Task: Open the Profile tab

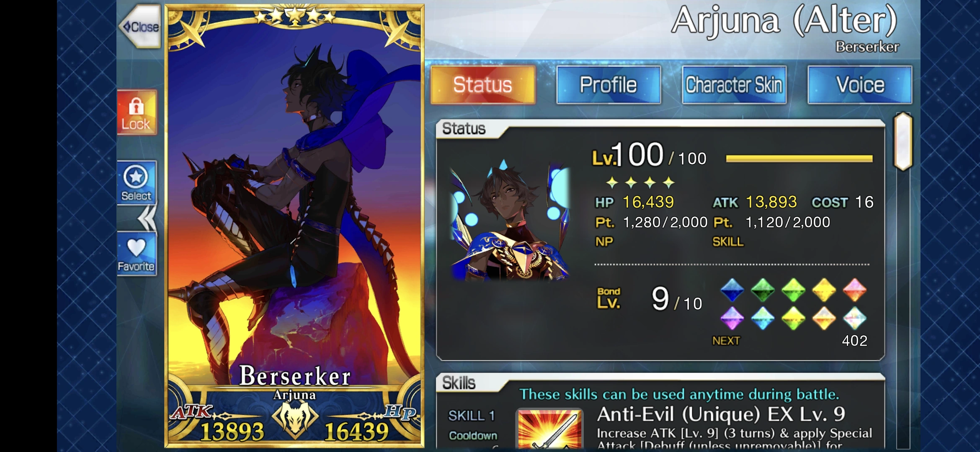Action: [x=609, y=85]
